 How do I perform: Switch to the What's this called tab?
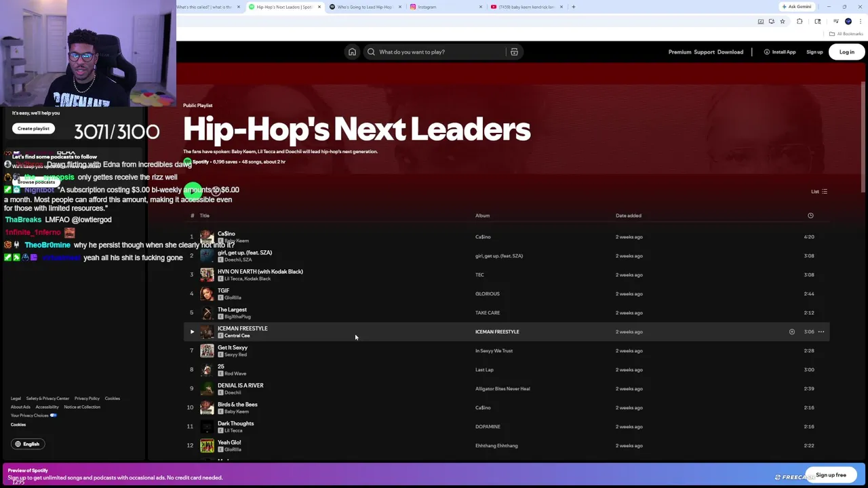pyautogui.click(x=210, y=7)
